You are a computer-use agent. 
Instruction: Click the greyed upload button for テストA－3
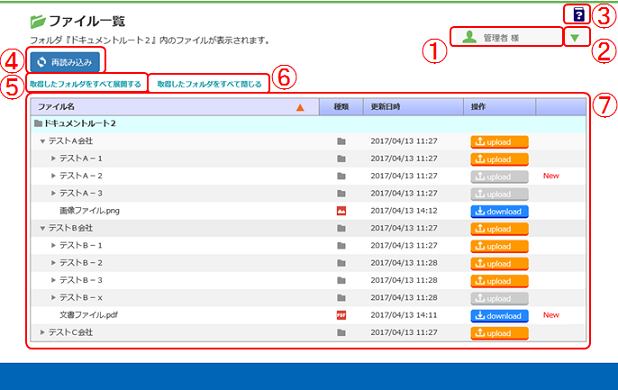click(499, 194)
